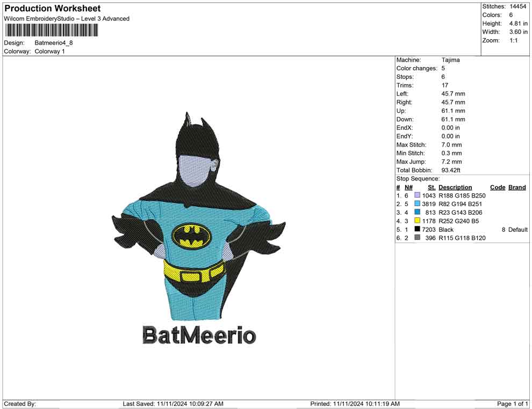Click the Colorway 1 value

click(49, 52)
